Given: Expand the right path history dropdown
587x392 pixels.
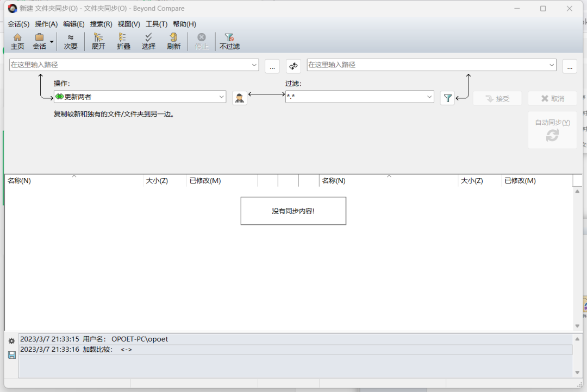Looking at the screenshot, I should click(x=552, y=65).
